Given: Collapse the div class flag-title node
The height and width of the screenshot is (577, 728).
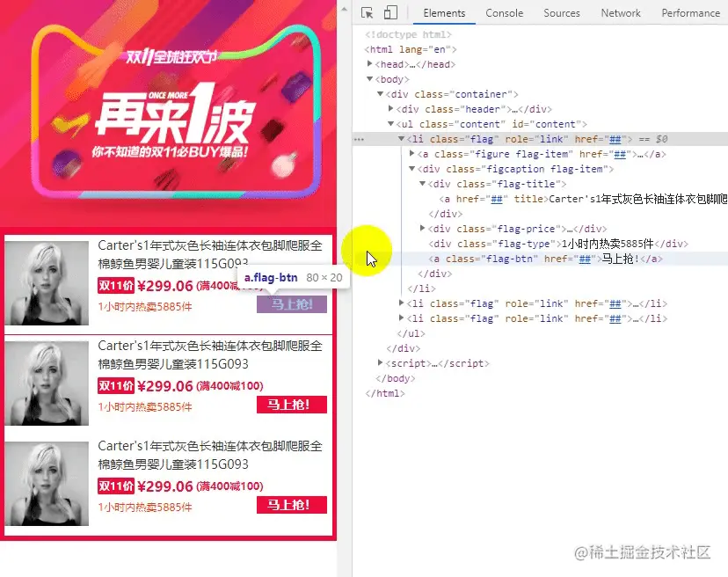Looking at the screenshot, I should (x=422, y=184).
